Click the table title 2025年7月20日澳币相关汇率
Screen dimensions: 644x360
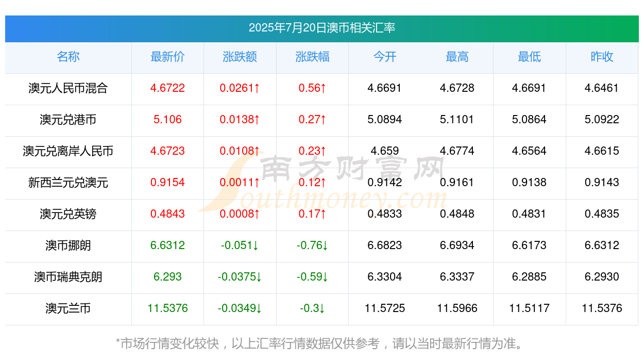(322, 28)
